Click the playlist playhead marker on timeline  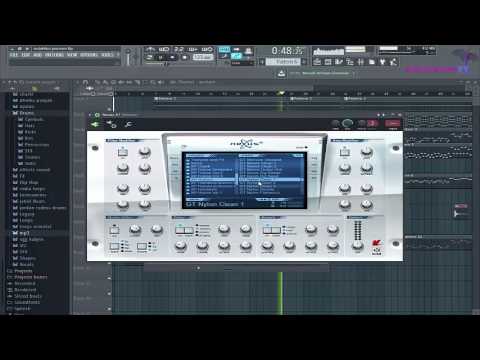pos(282,93)
